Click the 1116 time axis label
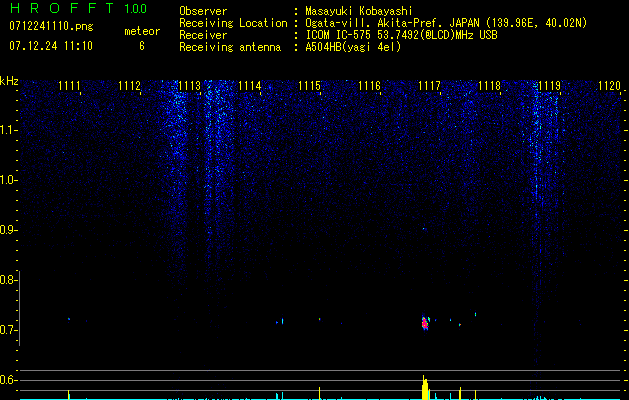 tap(369, 86)
